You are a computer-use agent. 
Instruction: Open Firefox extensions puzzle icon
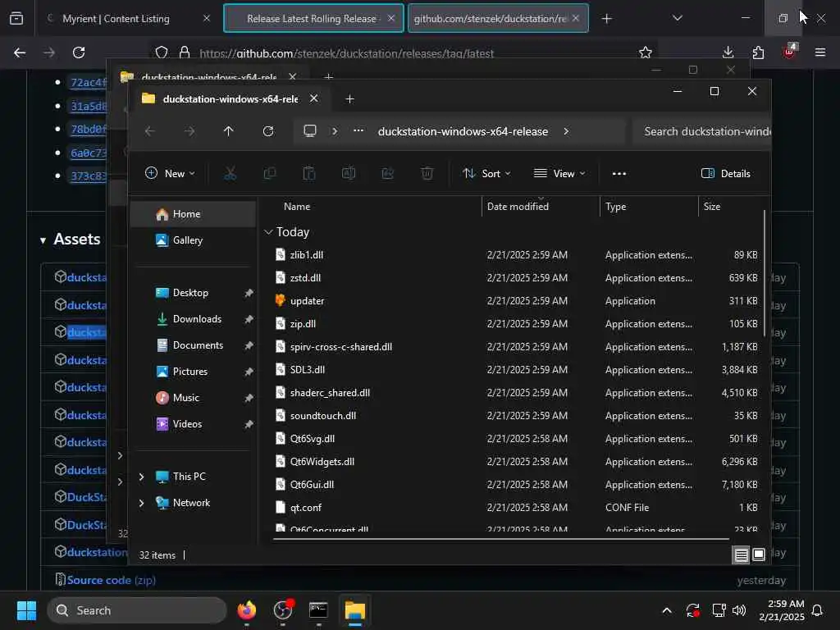click(x=758, y=52)
